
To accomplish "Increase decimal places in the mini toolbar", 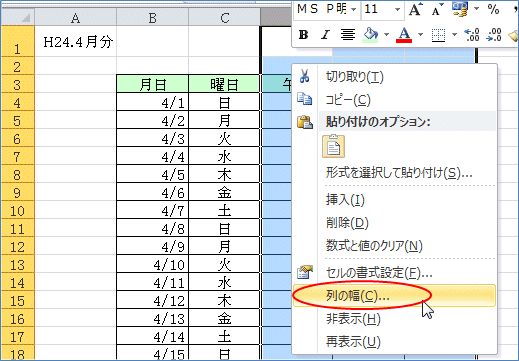I will (x=472, y=35).
